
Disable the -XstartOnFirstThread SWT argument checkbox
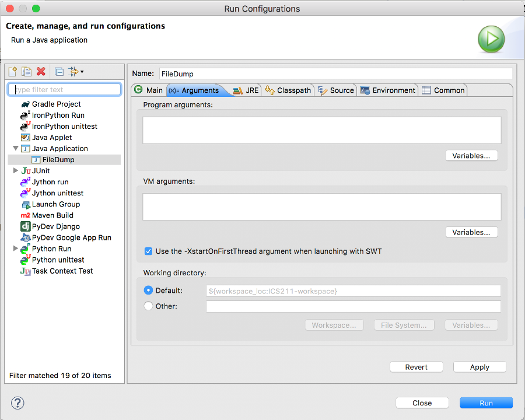tap(148, 251)
